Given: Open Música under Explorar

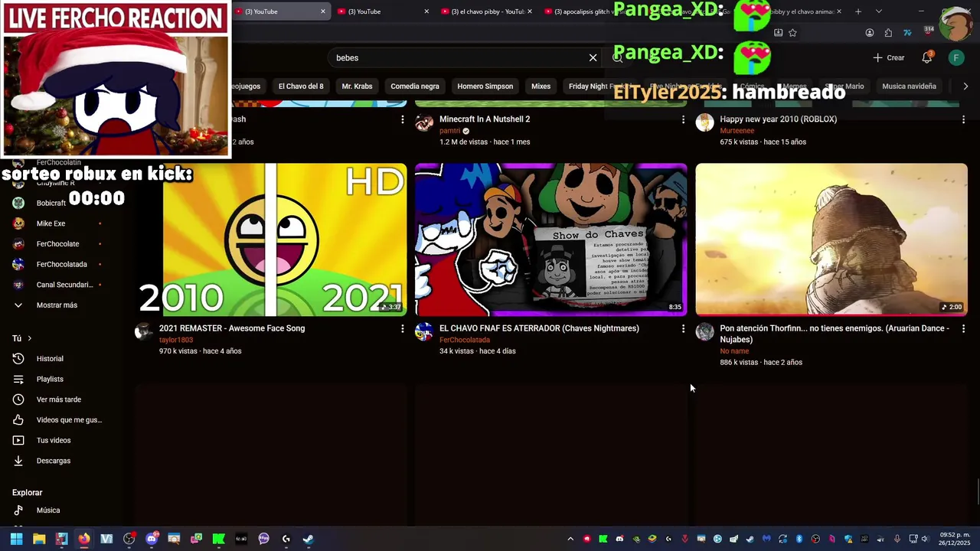Looking at the screenshot, I should (x=47, y=510).
